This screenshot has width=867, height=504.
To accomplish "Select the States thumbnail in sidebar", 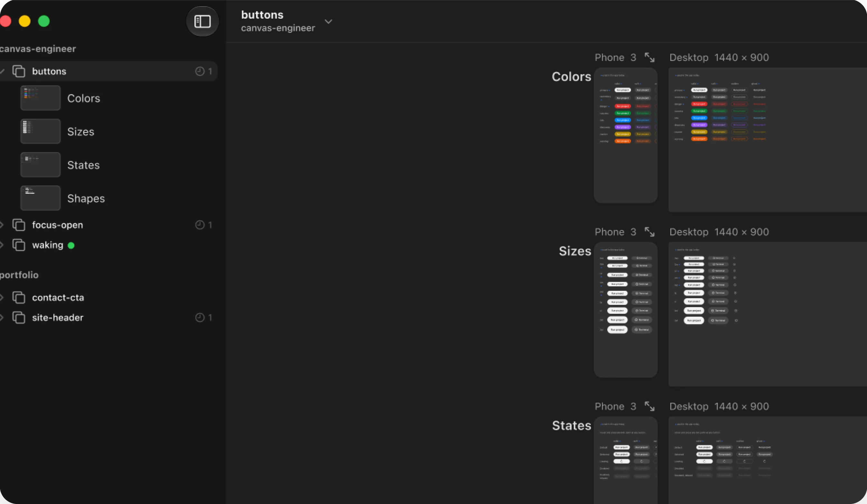I will coord(41,165).
